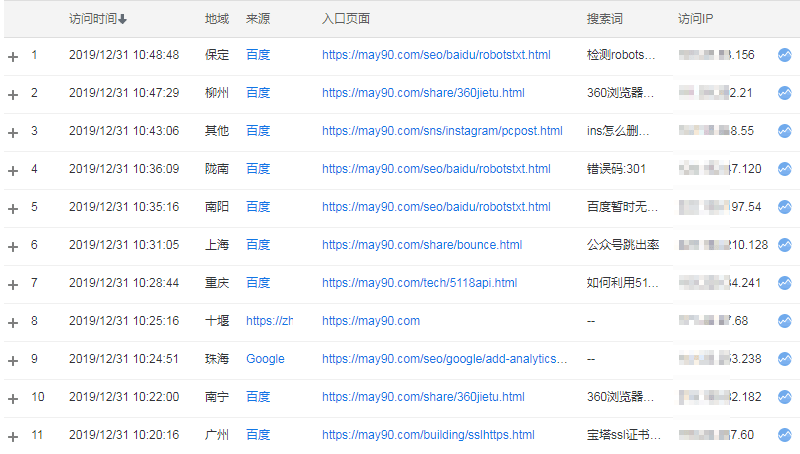Click the 访问IP column header
Viewport: 800px width, 454px height.
pos(695,19)
